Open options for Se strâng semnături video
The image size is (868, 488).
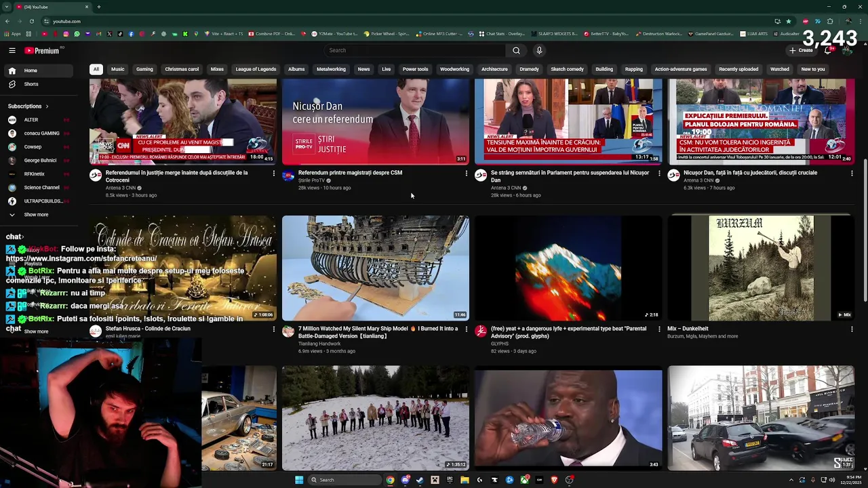coord(659,174)
